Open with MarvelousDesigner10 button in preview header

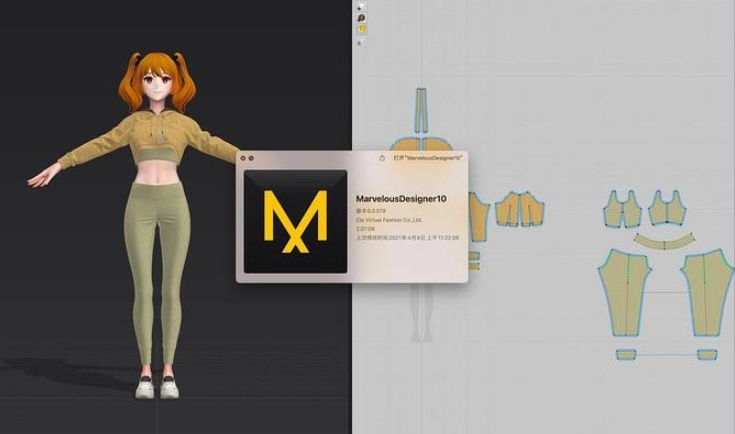[428, 158]
